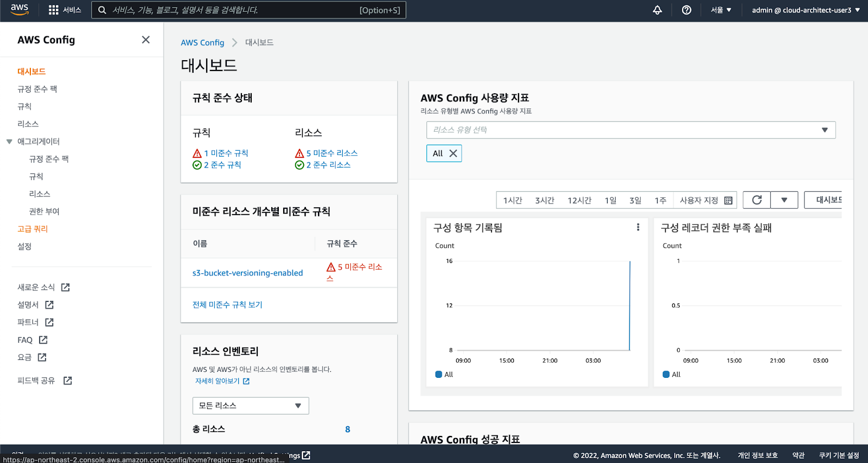Open the refresh interval dropdown arrow

784,200
